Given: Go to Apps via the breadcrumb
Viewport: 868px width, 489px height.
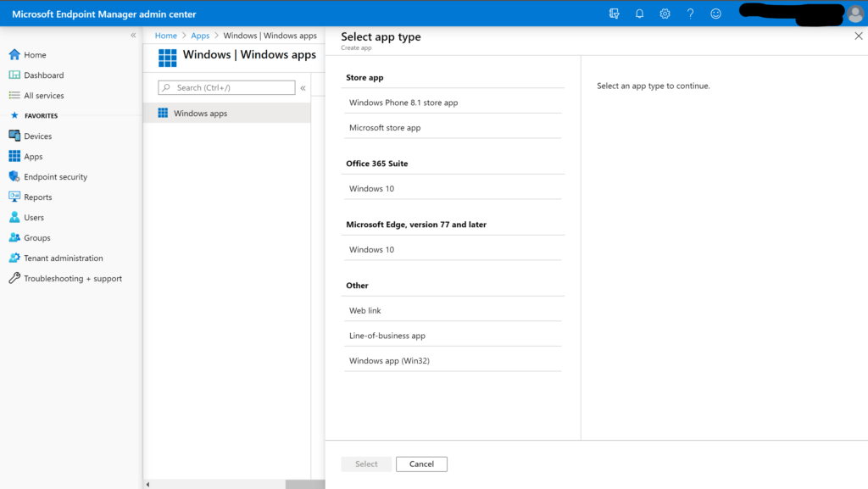Looking at the screenshot, I should click(x=200, y=36).
